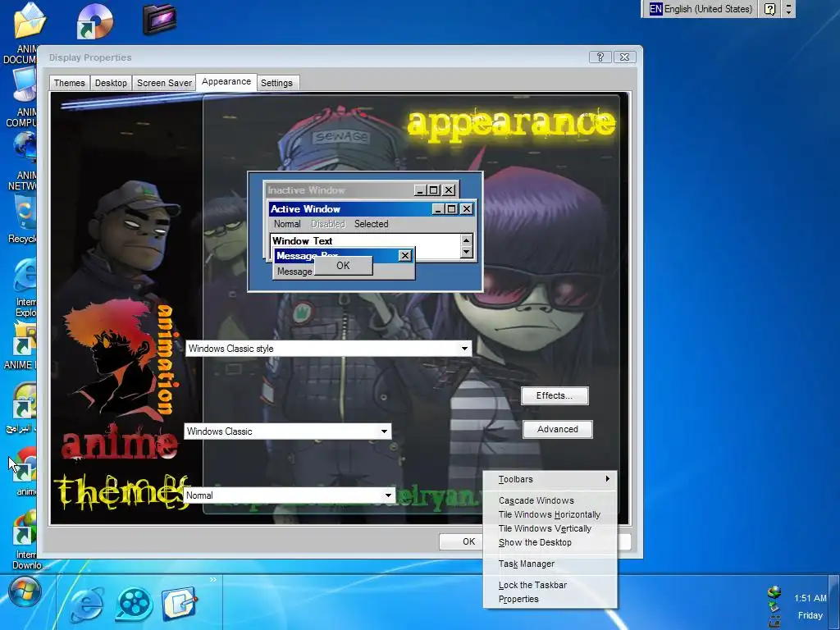This screenshot has width=840, height=630.
Task: Open the ANIME COMPUTER desktop icon
Action: point(25,84)
